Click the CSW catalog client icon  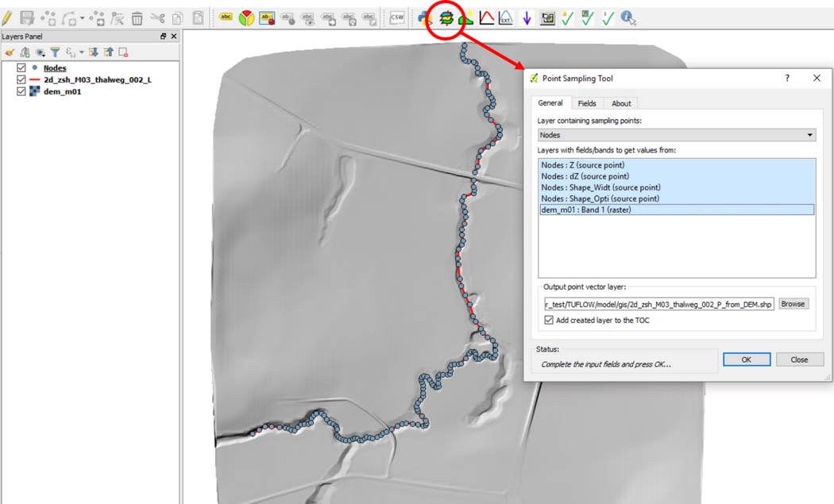[397, 17]
